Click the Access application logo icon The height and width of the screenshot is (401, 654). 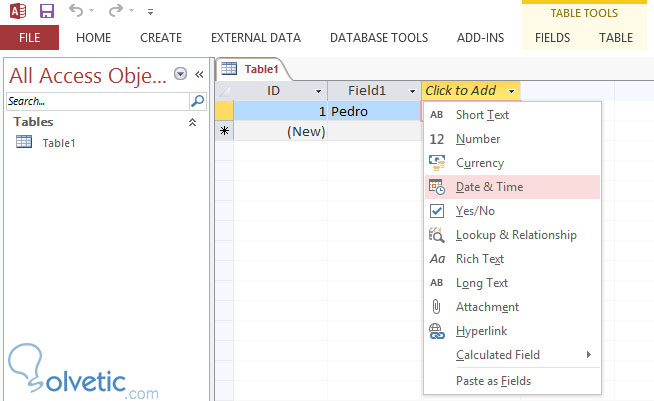[18, 11]
